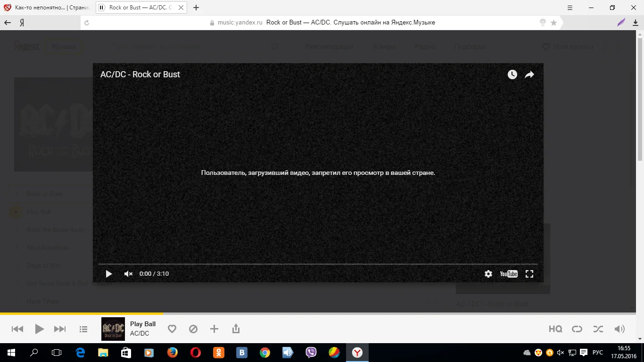
Task: Skip to previous track in music player
Action: pyautogui.click(x=17, y=329)
